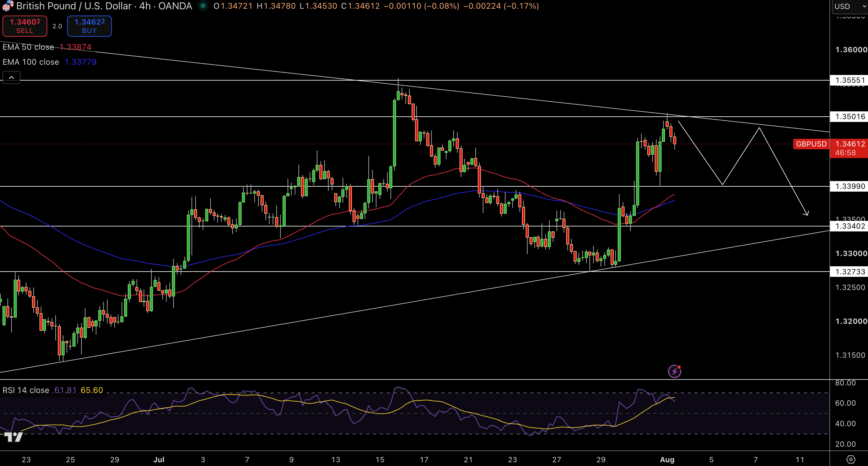Click the 80.00 RSI scale label
Viewport: 868px width, 466px height.
845,383
